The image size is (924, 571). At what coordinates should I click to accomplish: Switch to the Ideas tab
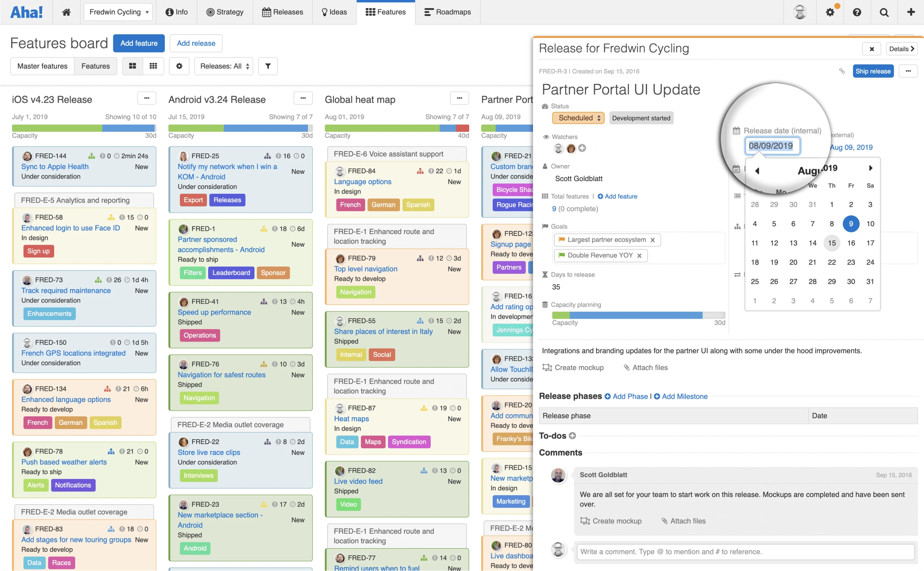334,12
